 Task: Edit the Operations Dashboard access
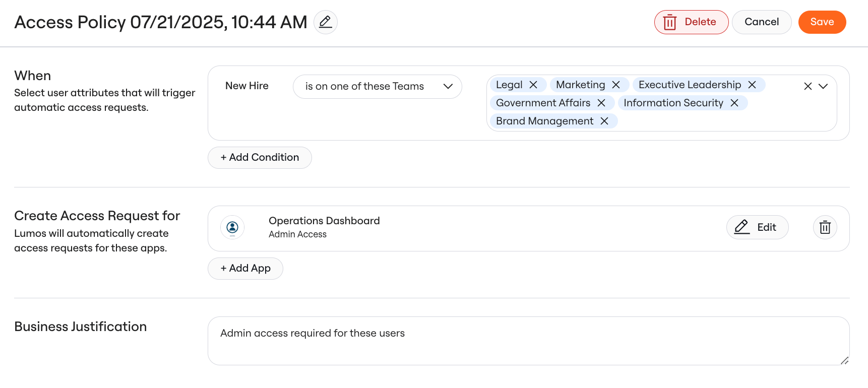757,227
